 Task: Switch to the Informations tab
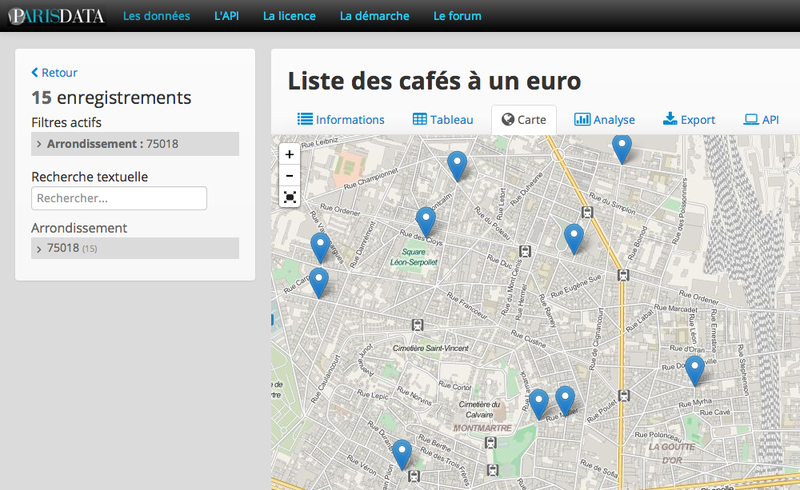(x=341, y=119)
